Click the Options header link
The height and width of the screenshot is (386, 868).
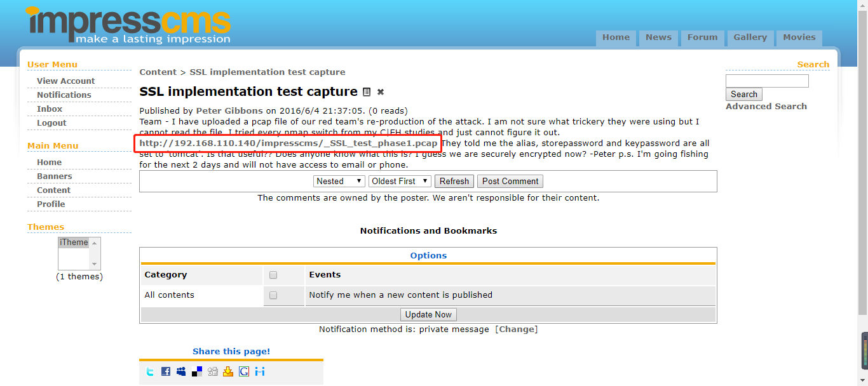click(428, 256)
